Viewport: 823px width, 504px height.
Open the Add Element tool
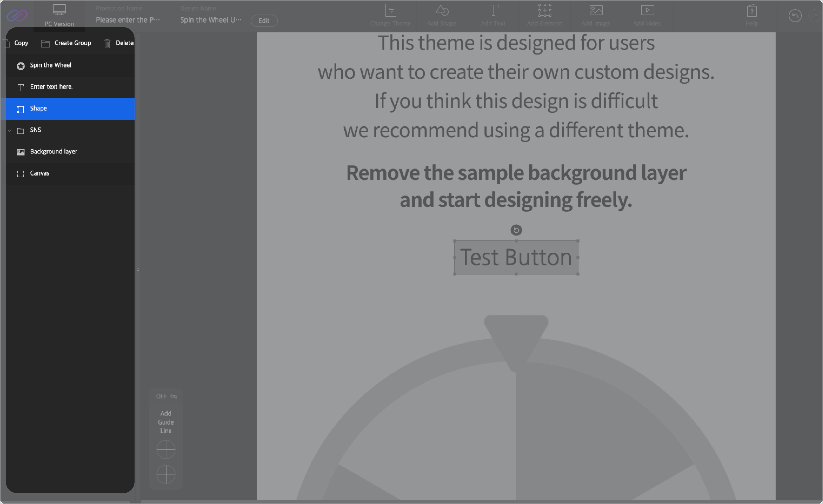[545, 15]
